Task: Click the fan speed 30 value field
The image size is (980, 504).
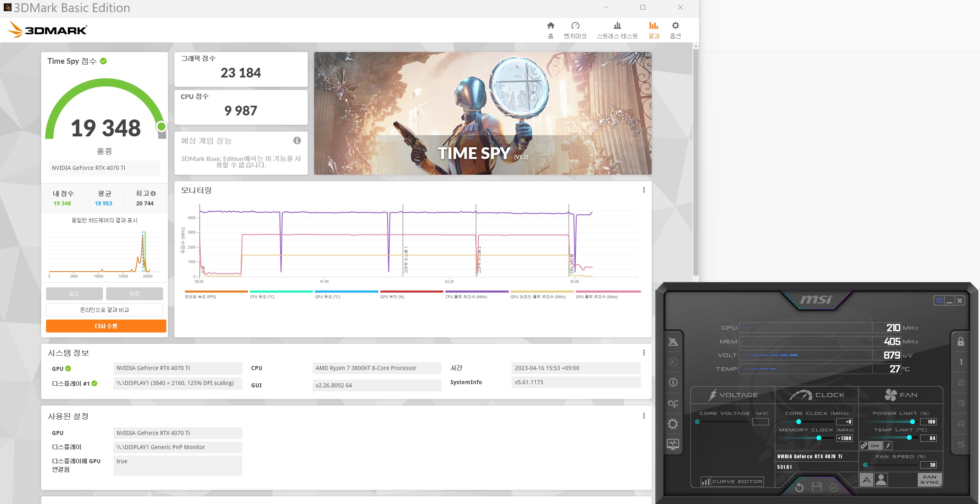Action: pyautogui.click(x=928, y=465)
